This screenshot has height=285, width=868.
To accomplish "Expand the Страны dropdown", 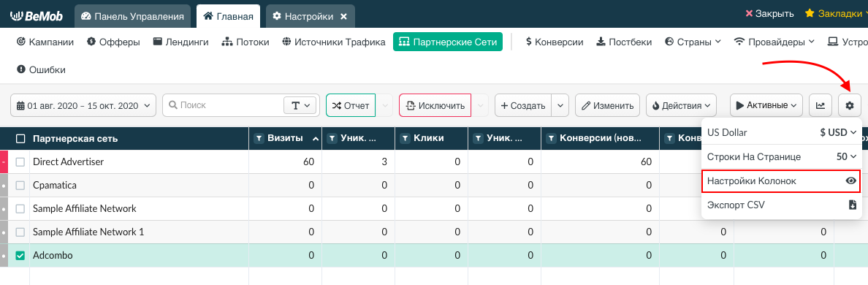I will pos(693,42).
